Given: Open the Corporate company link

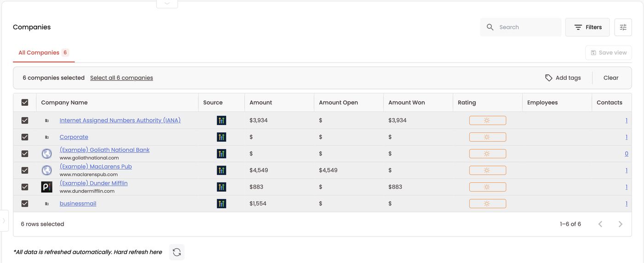Looking at the screenshot, I should 74,137.
